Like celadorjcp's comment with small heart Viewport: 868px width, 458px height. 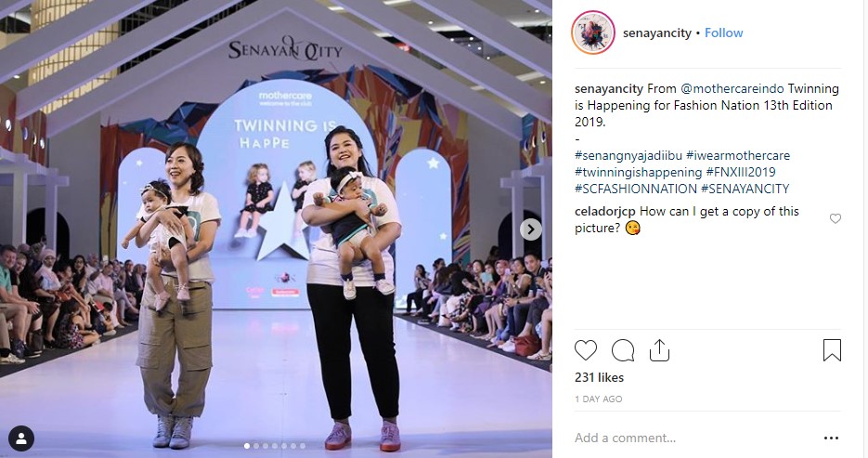click(x=836, y=218)
